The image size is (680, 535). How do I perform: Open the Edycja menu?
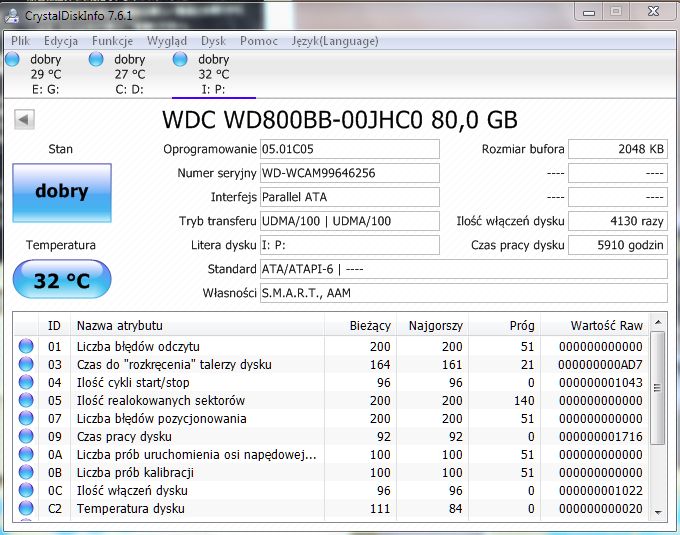[61, 41]
